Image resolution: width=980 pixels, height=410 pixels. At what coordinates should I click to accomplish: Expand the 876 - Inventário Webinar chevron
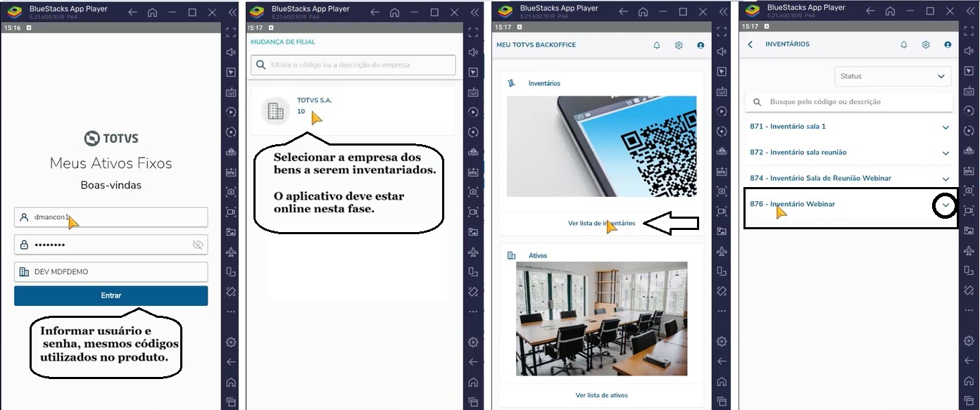946,205
